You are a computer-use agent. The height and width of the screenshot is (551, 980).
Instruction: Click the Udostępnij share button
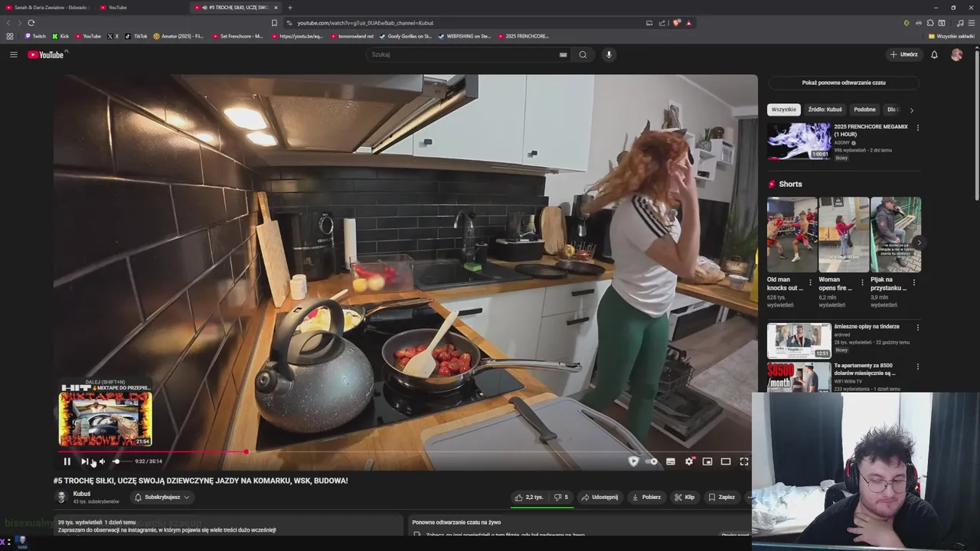pyautogui.click(x=599, y=497)
